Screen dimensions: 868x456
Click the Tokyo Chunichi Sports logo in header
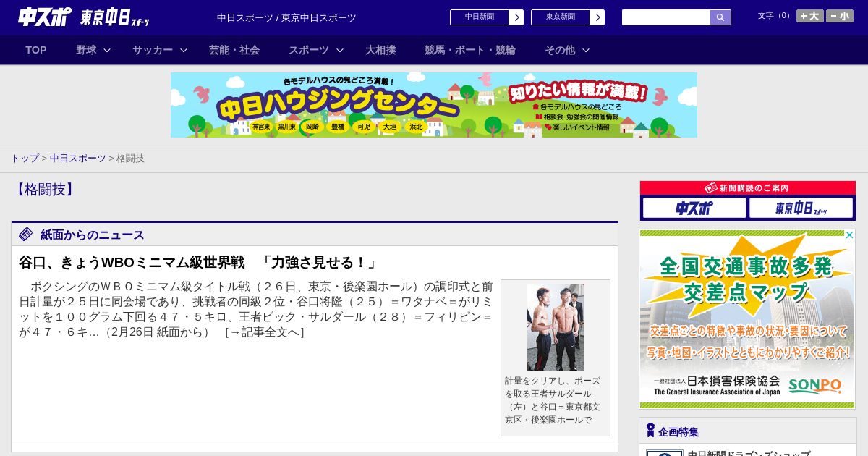[x=115, y=17]
